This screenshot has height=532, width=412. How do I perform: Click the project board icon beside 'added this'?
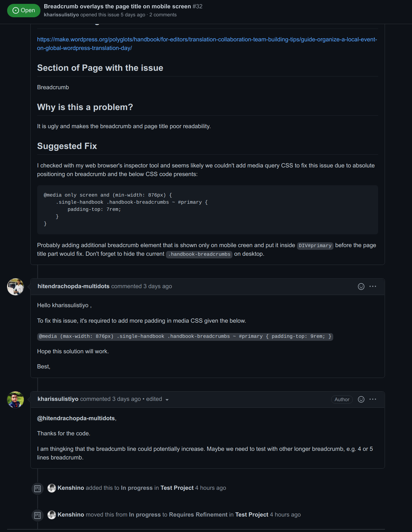coord(37,489)
